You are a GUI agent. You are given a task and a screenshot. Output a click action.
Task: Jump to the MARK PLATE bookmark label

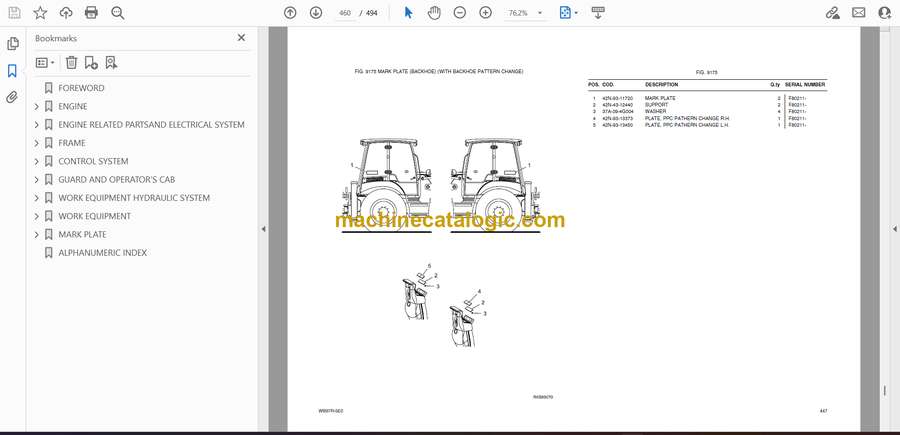(82, 234)
